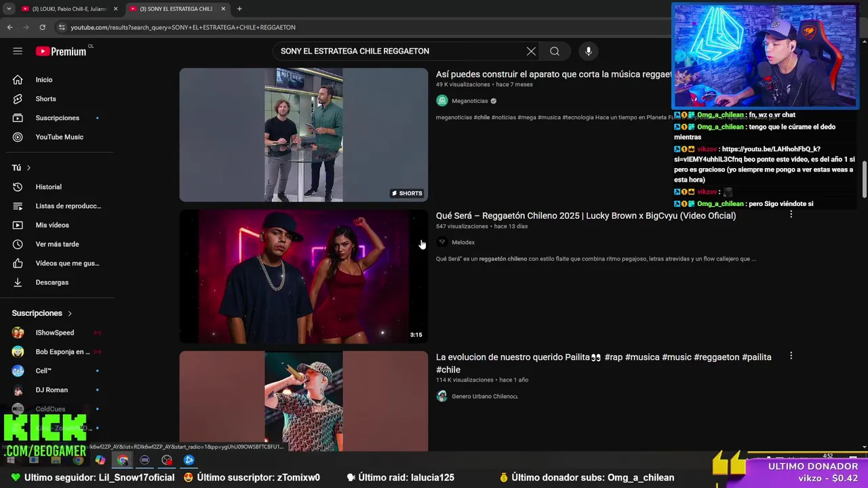
Task: Open the Qué Será reggaetón video thumbnail
Action: tap(304, 277)
